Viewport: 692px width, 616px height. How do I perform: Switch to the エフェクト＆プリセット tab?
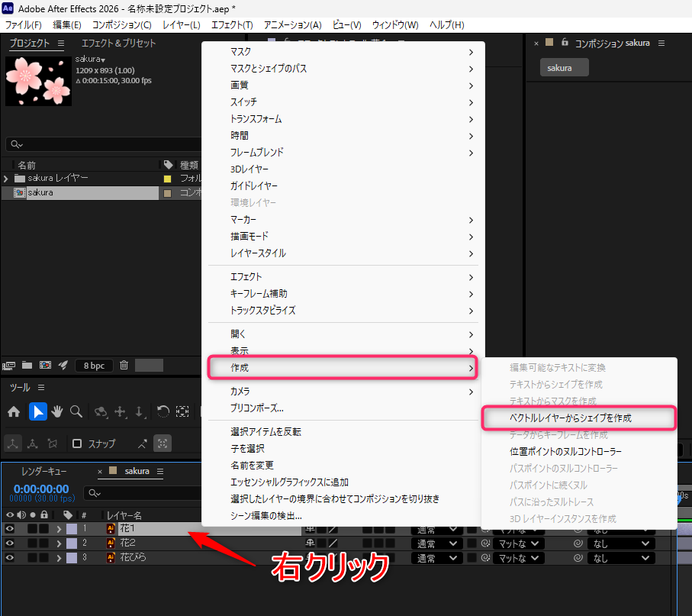(118, 44)
